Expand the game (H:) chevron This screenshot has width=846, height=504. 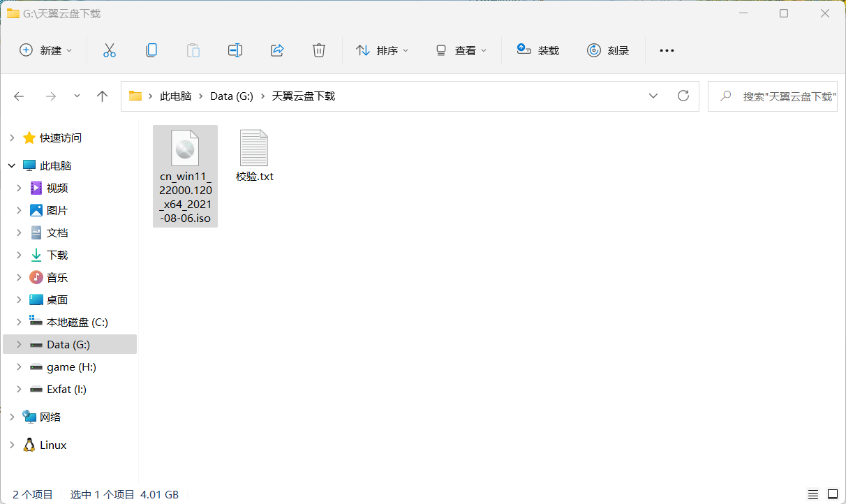(20, 367)
